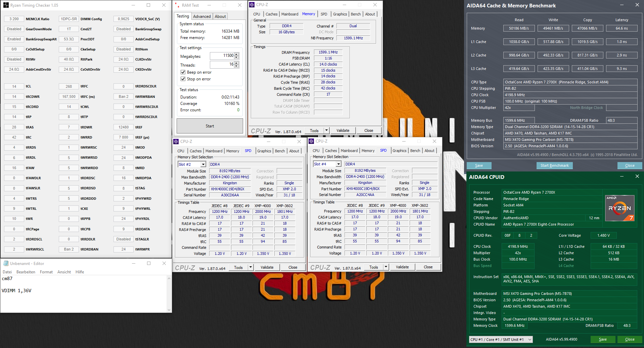
Task: Select the Testing tab in RAM Test
Action: pyautogui.click(x=183, y=16)
